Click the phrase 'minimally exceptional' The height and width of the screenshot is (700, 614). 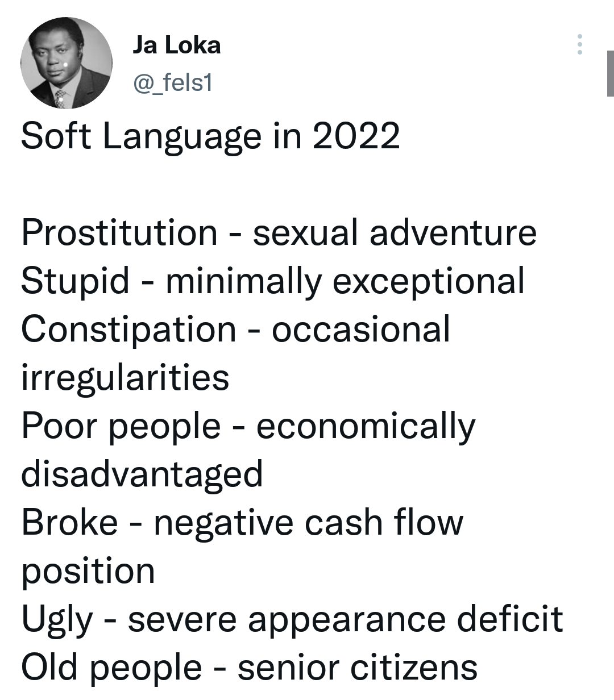[x=346, y=281]
